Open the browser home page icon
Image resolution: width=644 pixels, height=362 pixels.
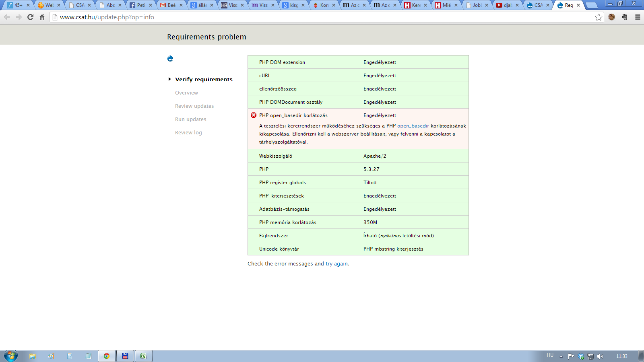(x=42, y=17)
